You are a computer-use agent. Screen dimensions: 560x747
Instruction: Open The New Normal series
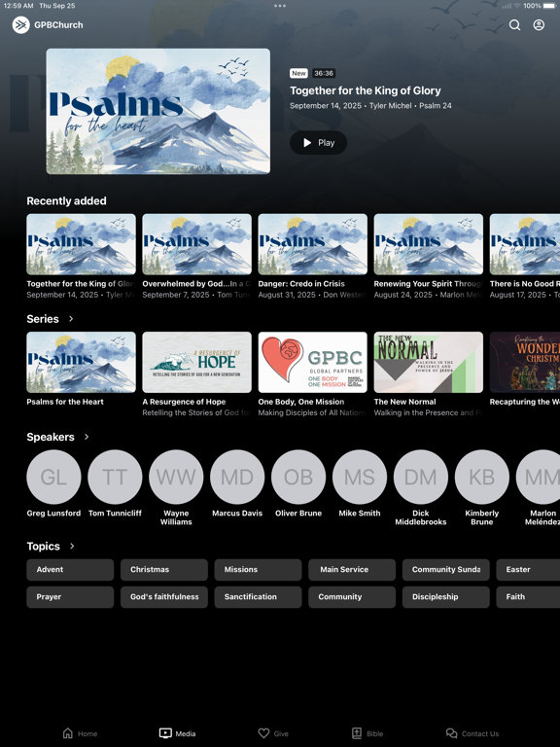(x=428, y=362)
